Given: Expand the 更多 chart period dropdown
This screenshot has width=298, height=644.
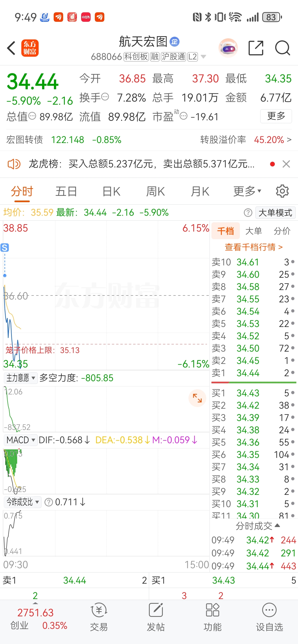Looking at the screenshot, I should click(247, 192).
